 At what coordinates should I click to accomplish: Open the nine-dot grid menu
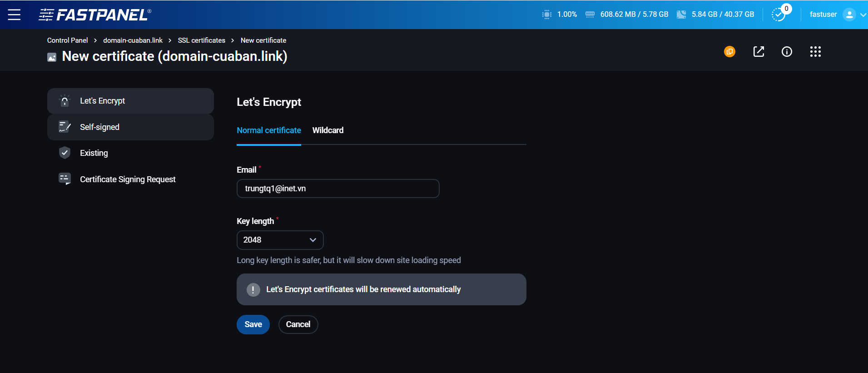pyautogui.click(x=815, y=51)
